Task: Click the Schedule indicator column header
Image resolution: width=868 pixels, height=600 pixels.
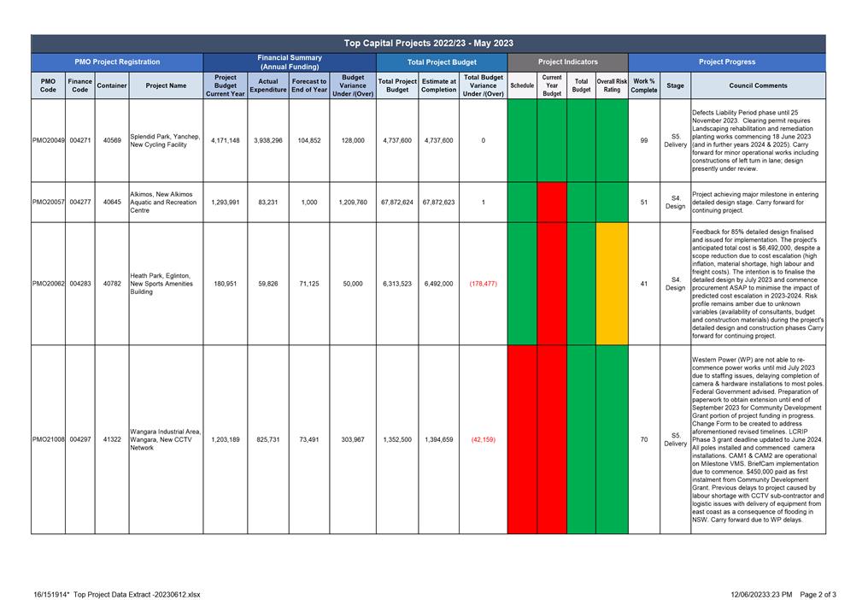Action: pyautogui.click(x=522, y=85)
